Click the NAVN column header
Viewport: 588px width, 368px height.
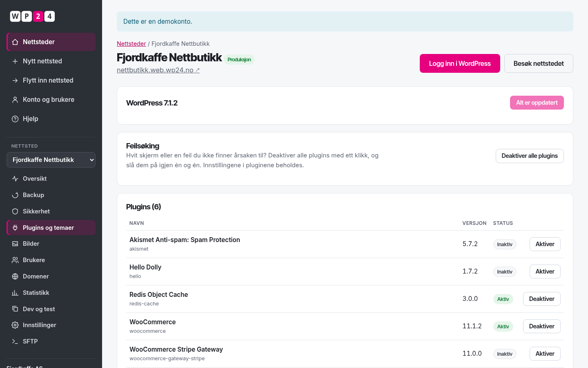click(x=137, y=223)
